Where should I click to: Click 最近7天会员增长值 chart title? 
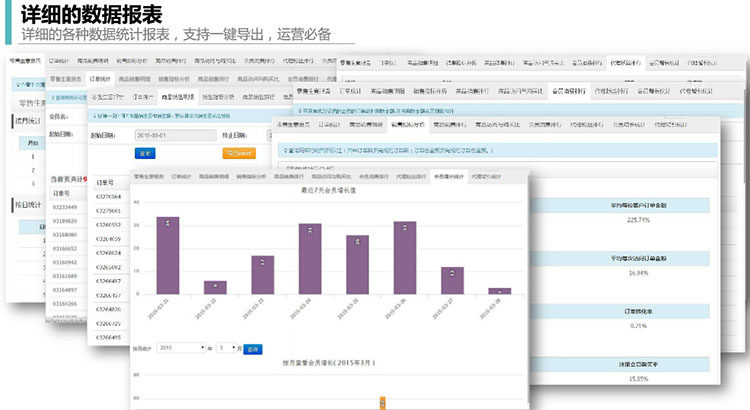[328, 190]
